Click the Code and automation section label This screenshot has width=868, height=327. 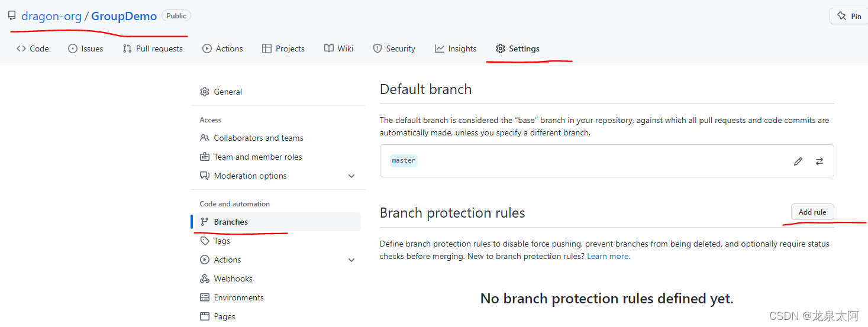[235, 204]
